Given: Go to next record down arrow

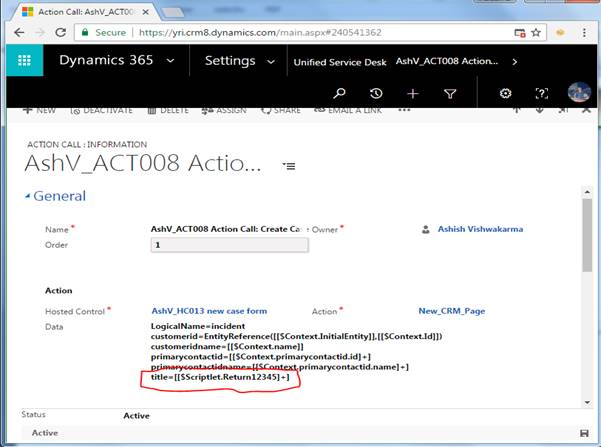Looking at the screenshot, I should [x=539, y=110].
